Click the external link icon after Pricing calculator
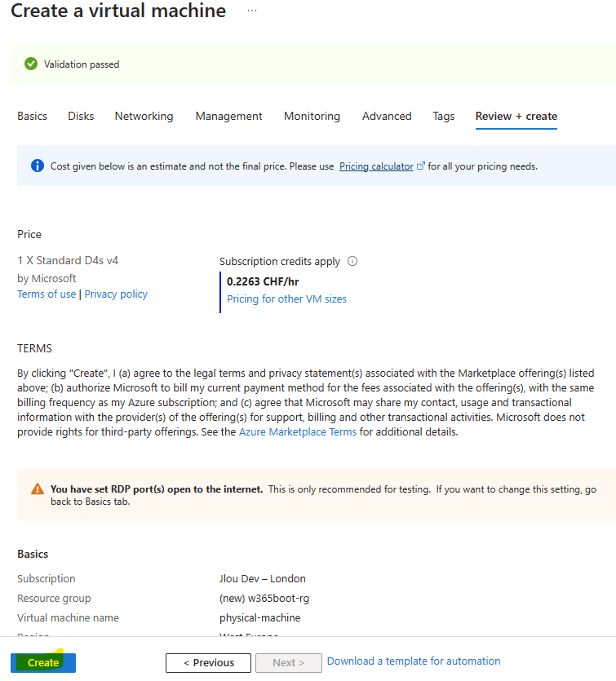 click(x=420, y=166)
